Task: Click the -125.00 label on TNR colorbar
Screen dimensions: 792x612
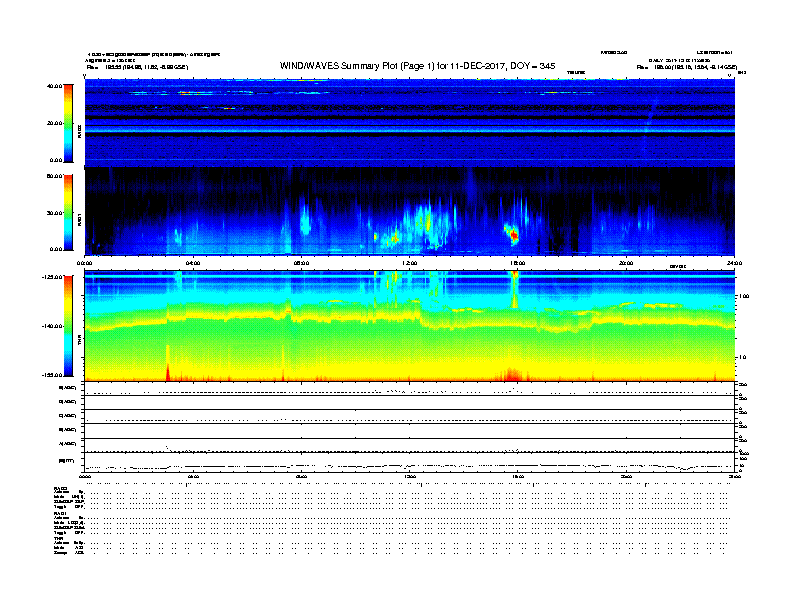Action: pyautogui.click(x=53, y=277)
